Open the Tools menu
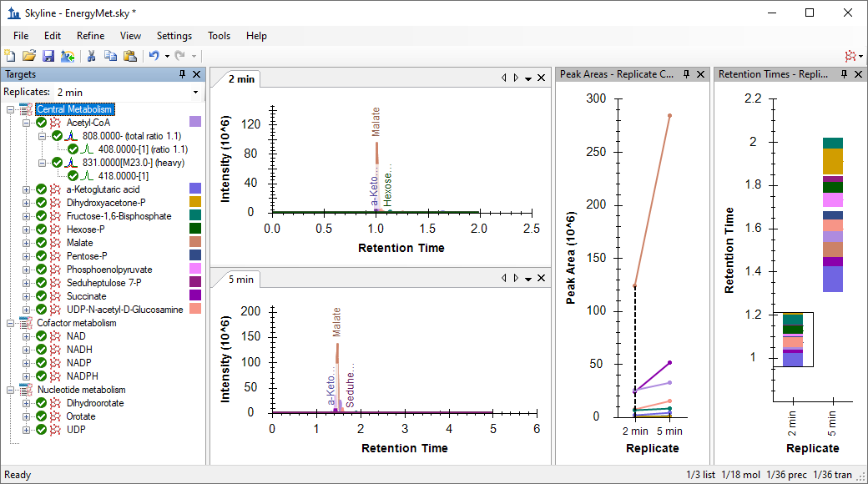The height and width of the screenshot is (484, 868). 220,36
